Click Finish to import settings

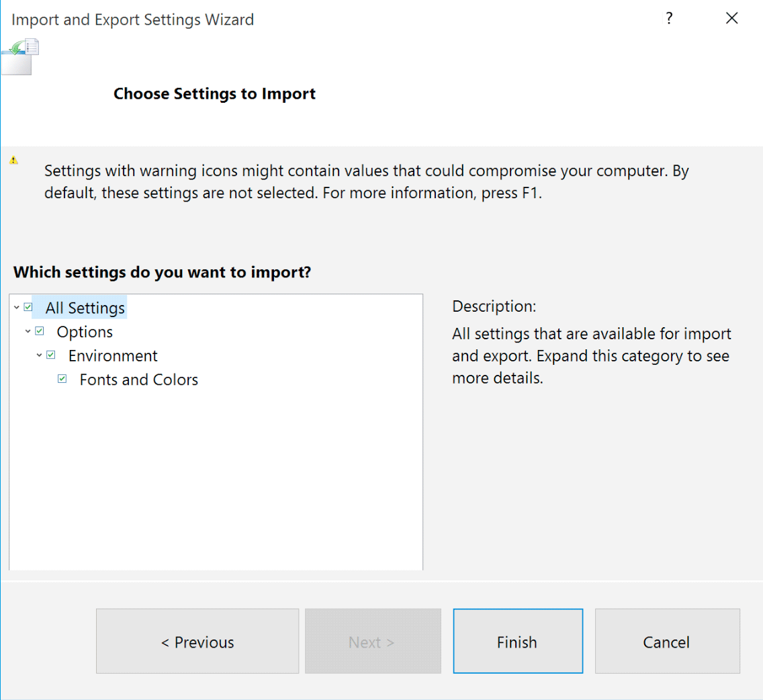tap(517, 642)
